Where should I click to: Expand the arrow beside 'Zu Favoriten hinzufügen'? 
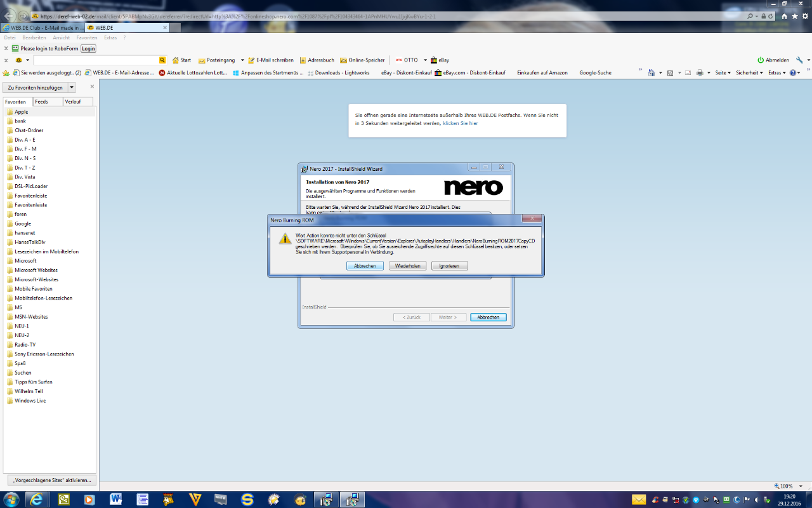coord(72,88)
